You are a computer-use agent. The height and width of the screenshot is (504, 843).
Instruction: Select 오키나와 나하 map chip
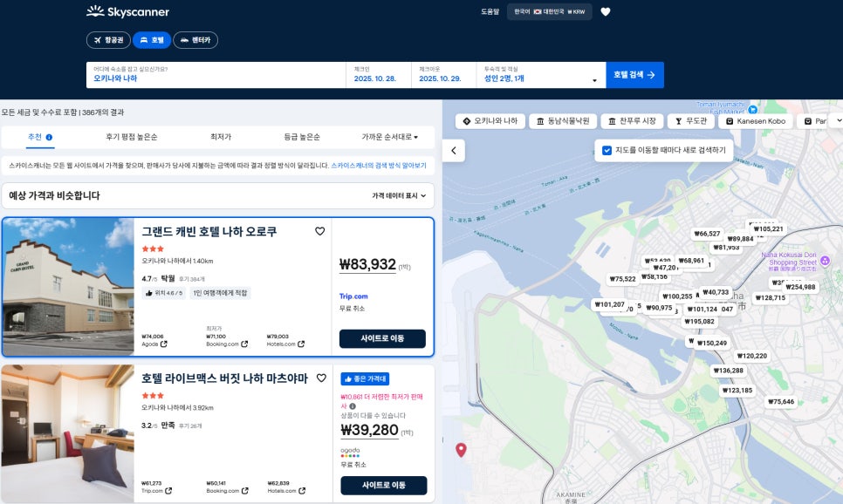pyautogui.click(x=490, y=121)
